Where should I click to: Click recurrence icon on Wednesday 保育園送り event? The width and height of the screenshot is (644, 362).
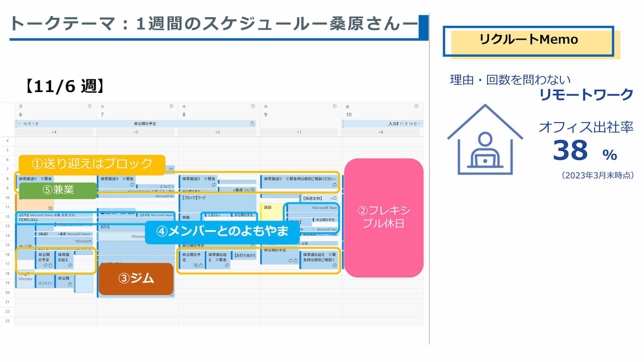(214, 185)
